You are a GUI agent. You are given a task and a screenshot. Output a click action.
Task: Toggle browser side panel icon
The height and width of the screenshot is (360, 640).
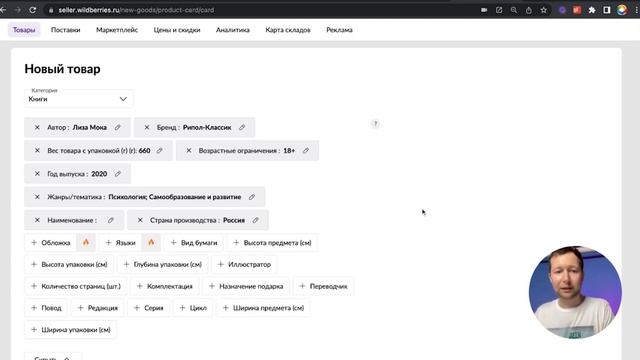607,10
